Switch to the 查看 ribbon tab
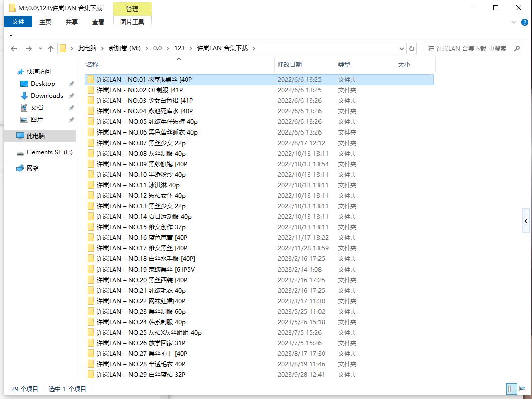This screenshot has width=532, height=399. [x=98, y=22]
